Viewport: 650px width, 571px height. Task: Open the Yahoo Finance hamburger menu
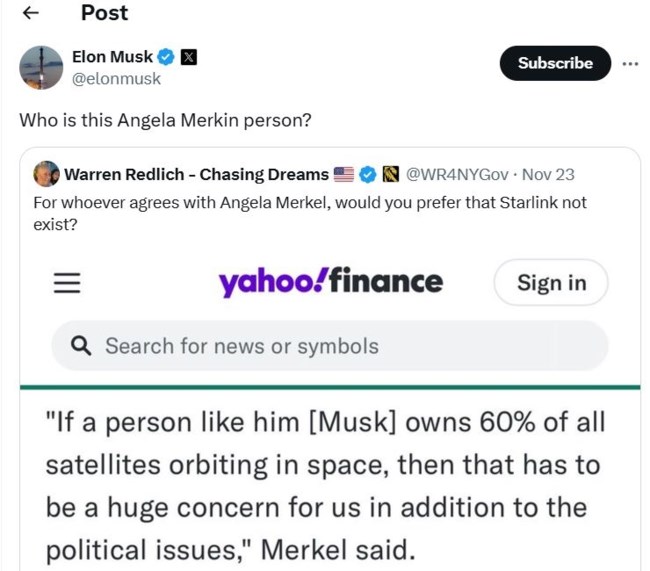[x=66, y=283]
